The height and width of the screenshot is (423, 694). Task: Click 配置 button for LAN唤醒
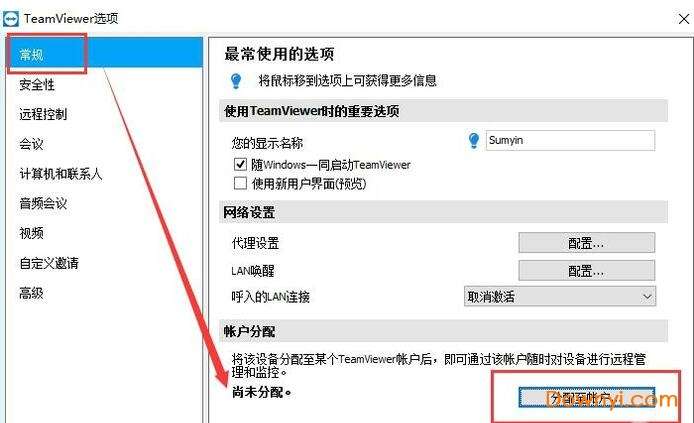pos(586,270)
